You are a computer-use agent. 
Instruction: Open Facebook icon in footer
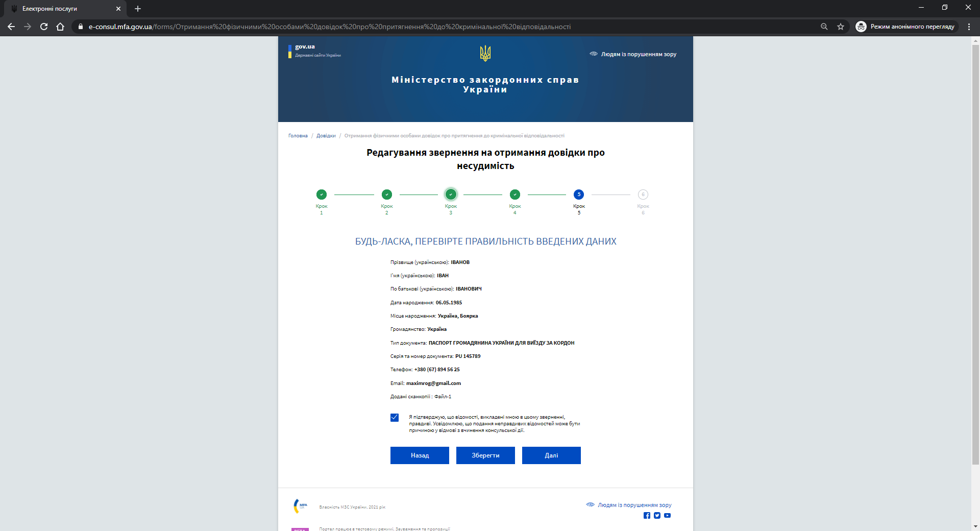click(647, 515)
